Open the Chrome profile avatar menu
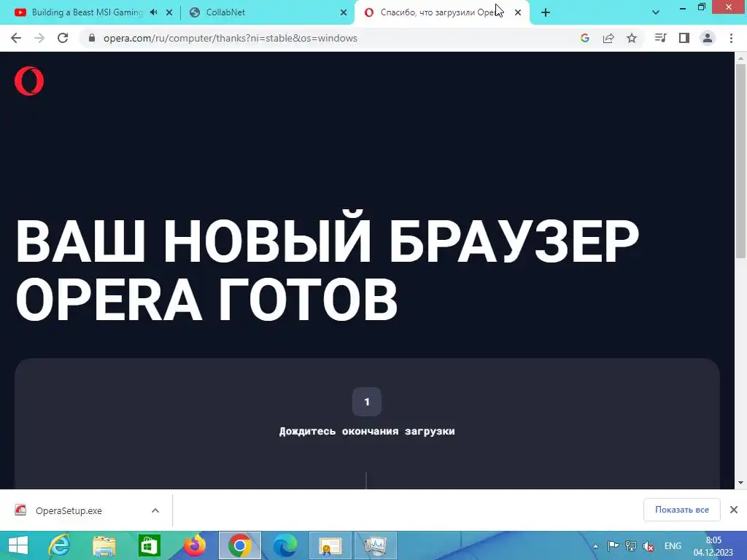Image resolution: width=747 pixels, height=560 pixels. (x=708, y=38)
